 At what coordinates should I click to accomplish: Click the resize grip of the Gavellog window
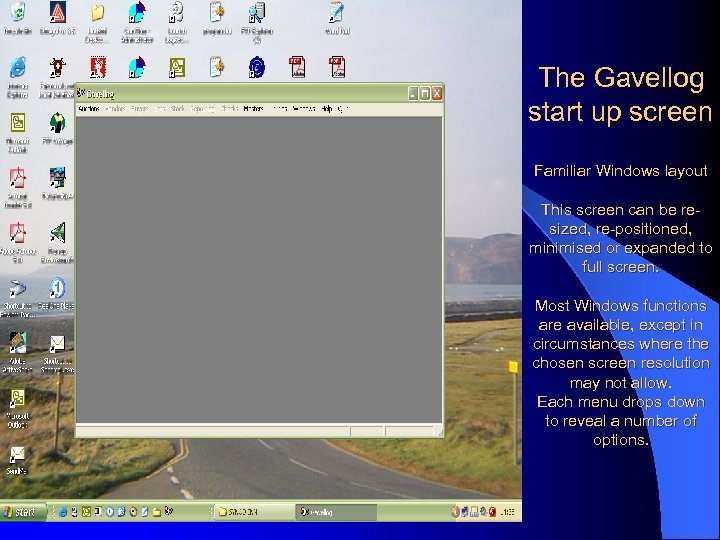point(439,432)
